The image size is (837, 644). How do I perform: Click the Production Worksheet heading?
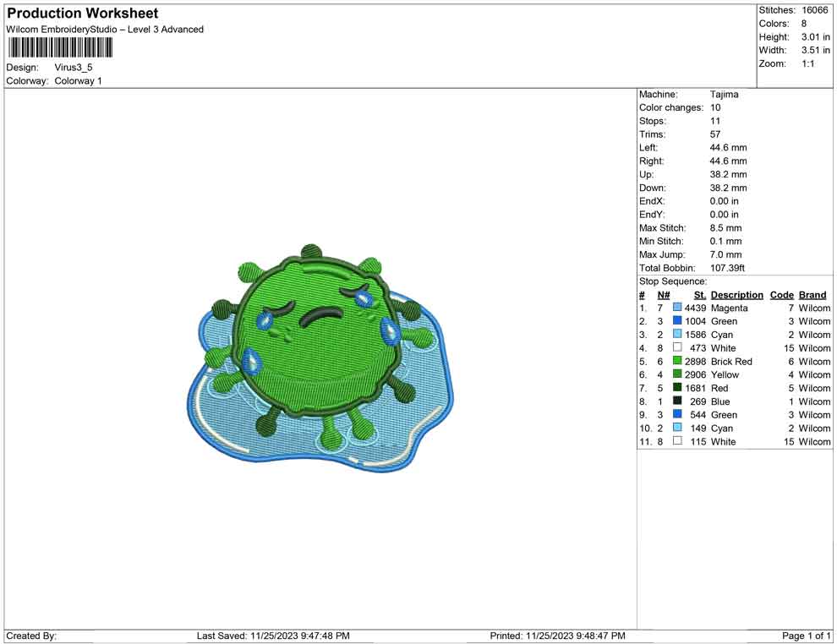coord(83,14)
